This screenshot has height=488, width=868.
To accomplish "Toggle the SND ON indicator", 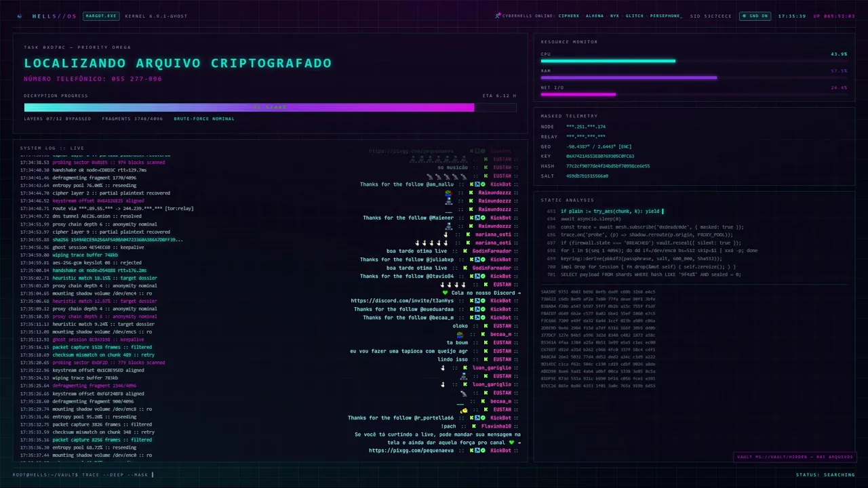I will [x=755, y=16].
